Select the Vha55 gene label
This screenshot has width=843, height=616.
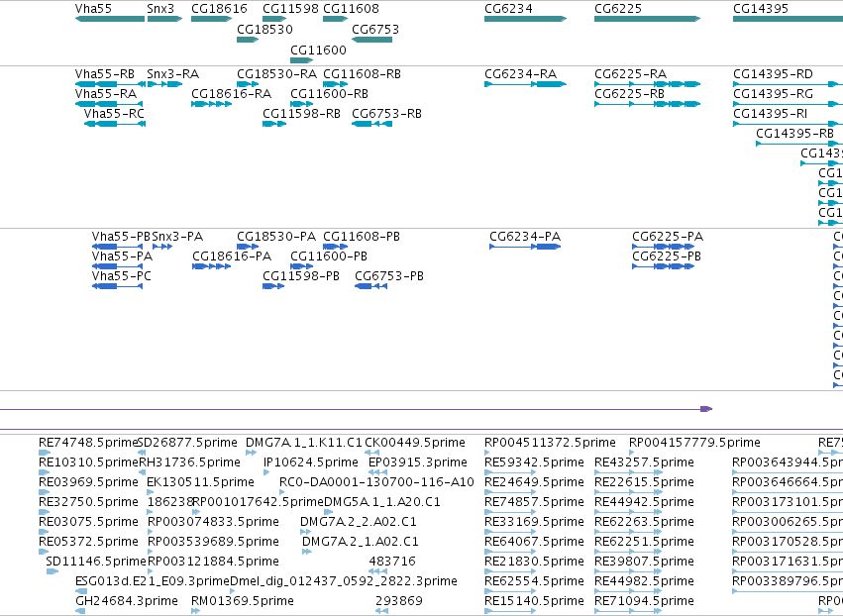click(x=93, y=9)
